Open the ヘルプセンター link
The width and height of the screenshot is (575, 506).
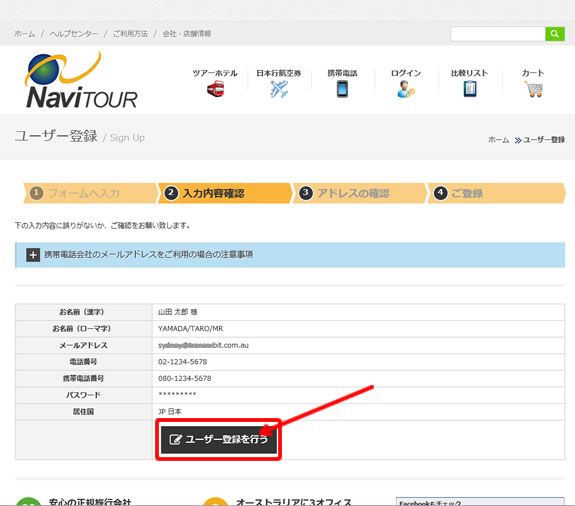click(x=74, y=34)
